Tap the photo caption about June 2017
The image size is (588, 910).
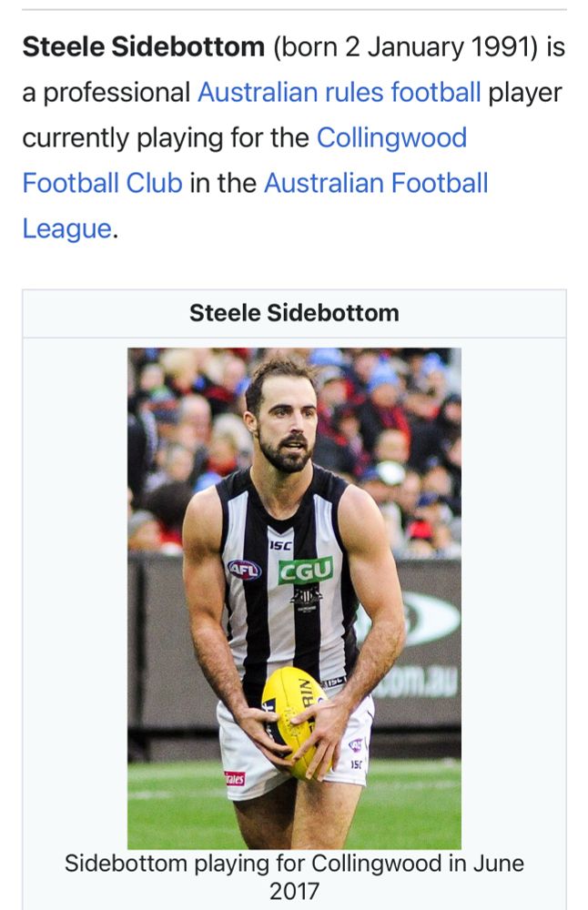(x=294, y=877)
